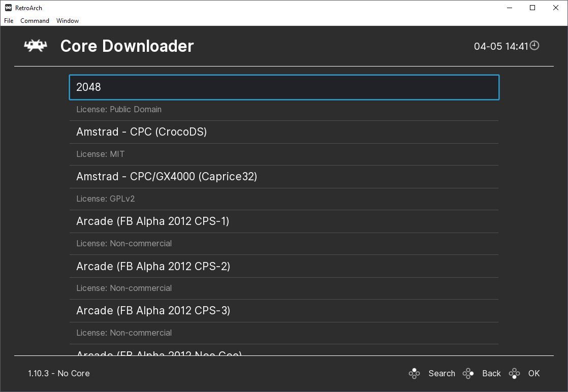Select Arcade (FB Alpha 2012 CPS-1) core
This screenshot has height=392, width=568.
(284, 221)
